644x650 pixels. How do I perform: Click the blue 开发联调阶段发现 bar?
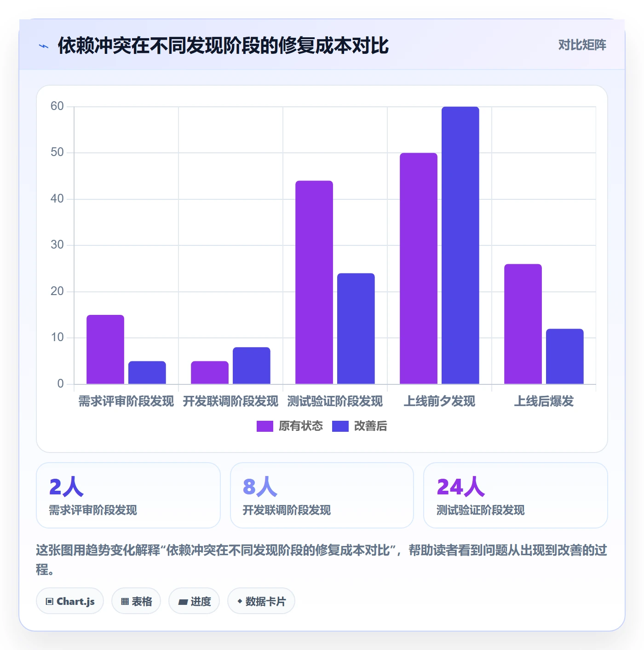pos(252,366)
